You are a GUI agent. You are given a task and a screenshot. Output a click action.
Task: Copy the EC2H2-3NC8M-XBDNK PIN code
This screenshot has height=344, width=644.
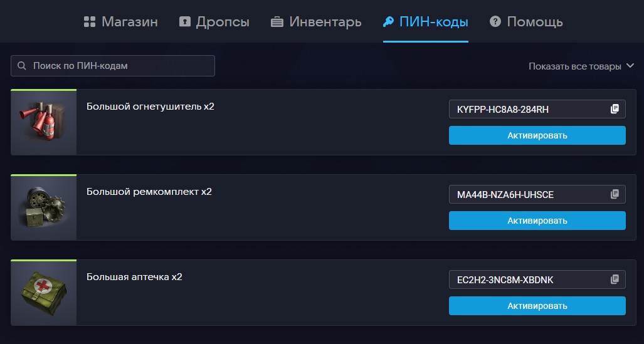[x=615, y=279]
